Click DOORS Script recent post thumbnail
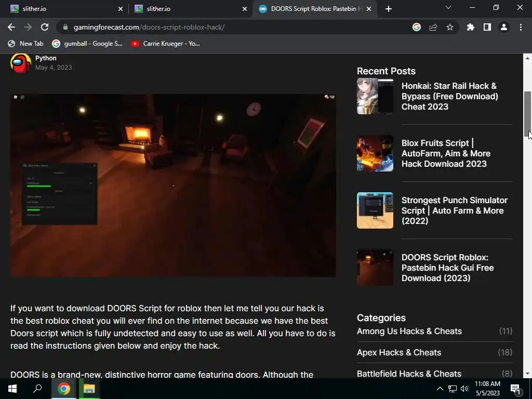Screen dimensions: 532x399 375,268
